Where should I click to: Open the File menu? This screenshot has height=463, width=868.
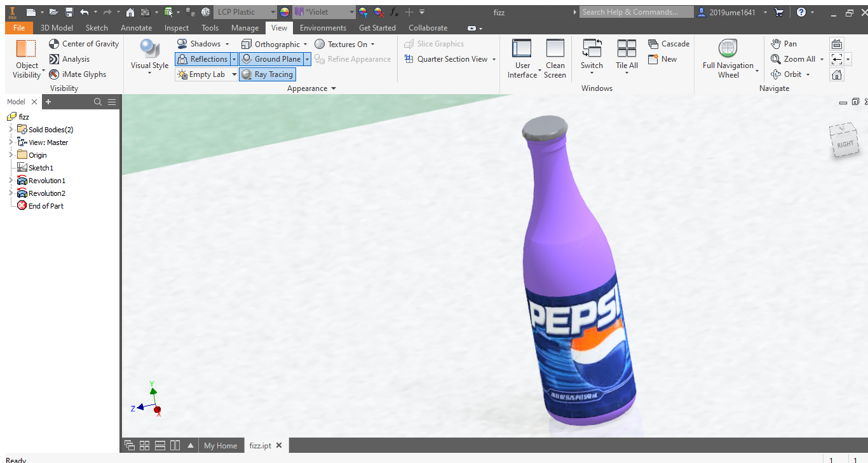(x=19, y=28)
